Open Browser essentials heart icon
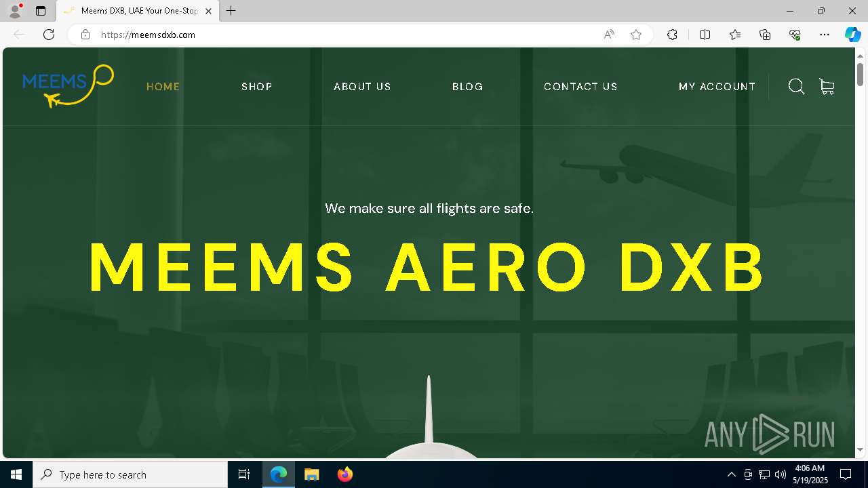868x488 pixels. click(795, 35)
